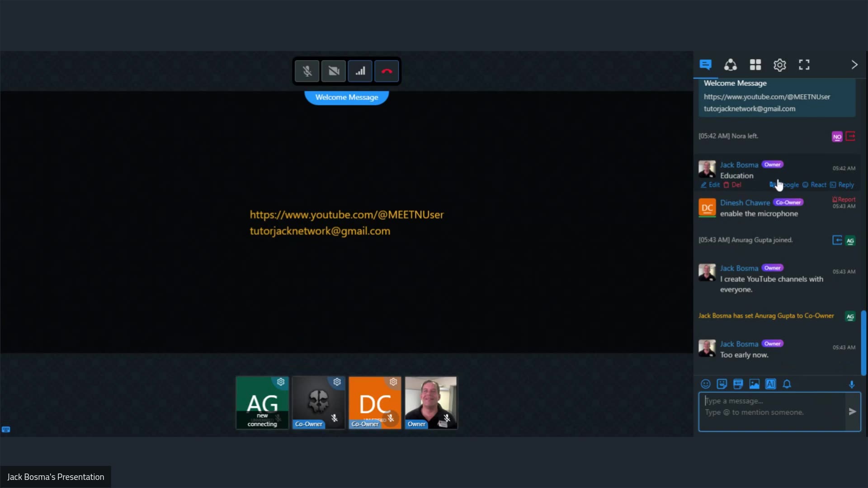The width and height of the screenshot is (868, 488).
Task: Click the notification bell icon
Action: [x=787, y=384]
